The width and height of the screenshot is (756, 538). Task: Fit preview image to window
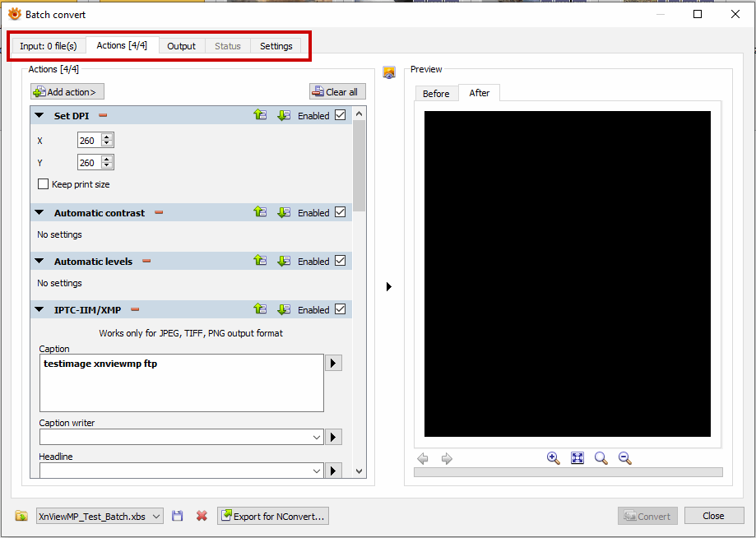point(577,458)
